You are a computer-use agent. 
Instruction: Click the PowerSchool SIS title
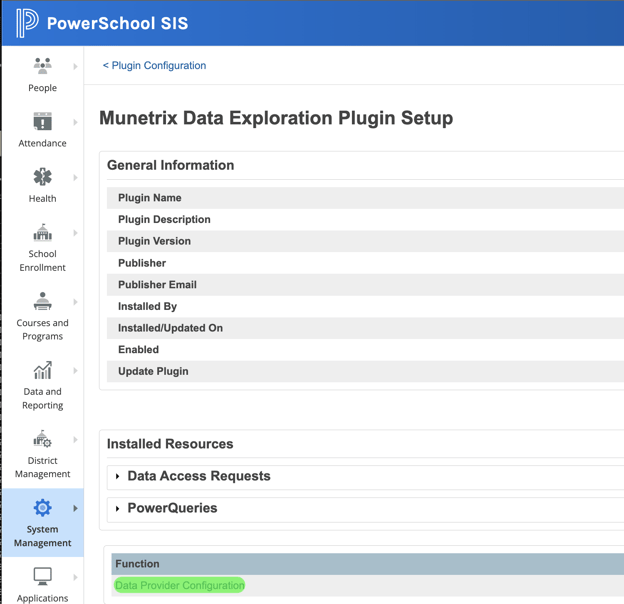point(117,23)
